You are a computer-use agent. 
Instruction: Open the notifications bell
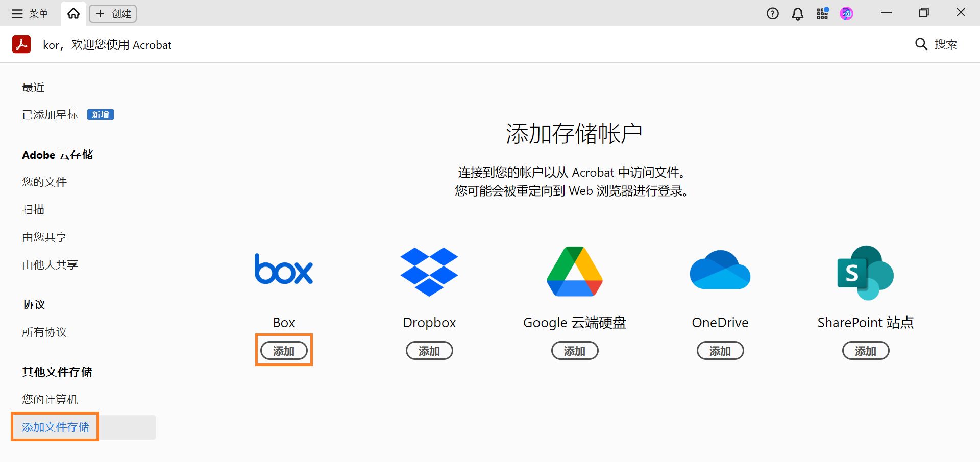point(797,13)
